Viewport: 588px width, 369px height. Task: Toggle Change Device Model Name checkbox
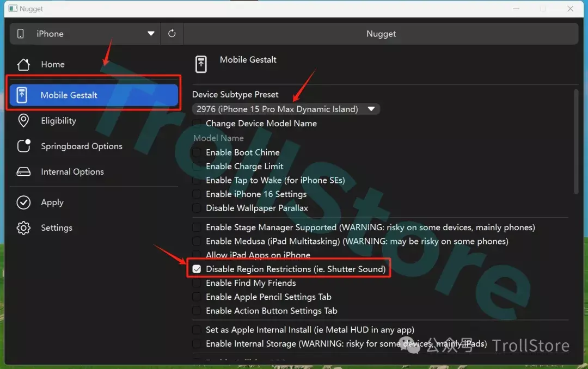tap(197, 124)
